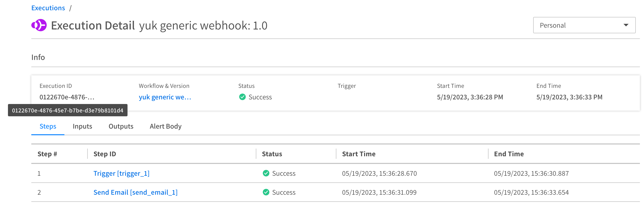Click Trigger step green success icon
Screen dimensions: 644x208
(x=266, y=173)
